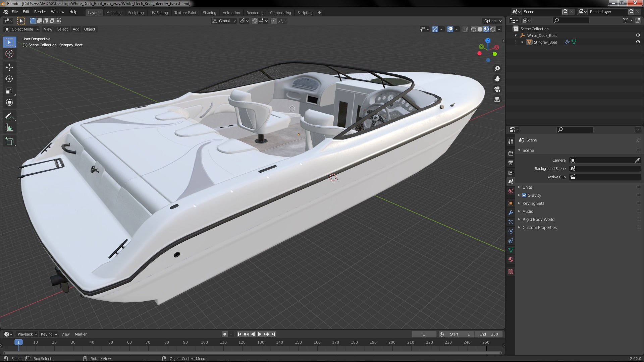This screenshot has height=362, width=644.
Task: Switch to solid viewport shading
Action: [480, 29]
